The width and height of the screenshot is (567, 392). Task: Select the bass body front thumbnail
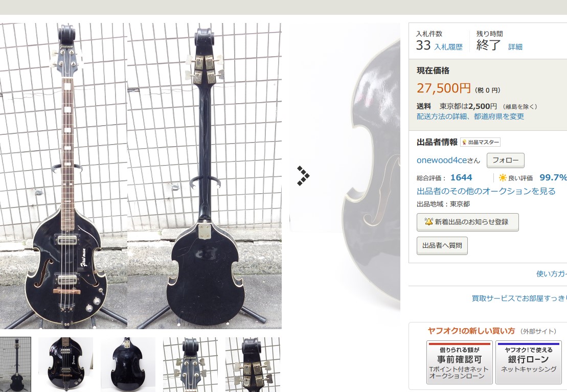pyautogui.click(x=66, y=364)
